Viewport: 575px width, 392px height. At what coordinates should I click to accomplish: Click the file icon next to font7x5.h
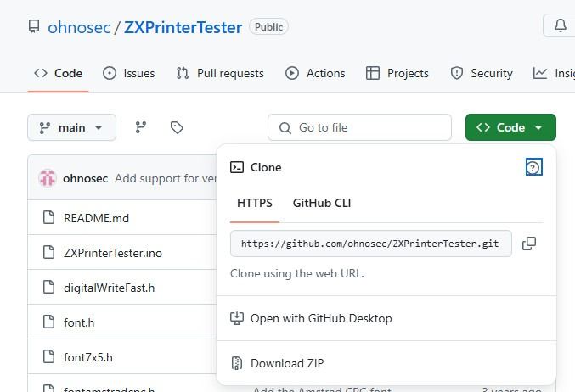tap(48, 356)
